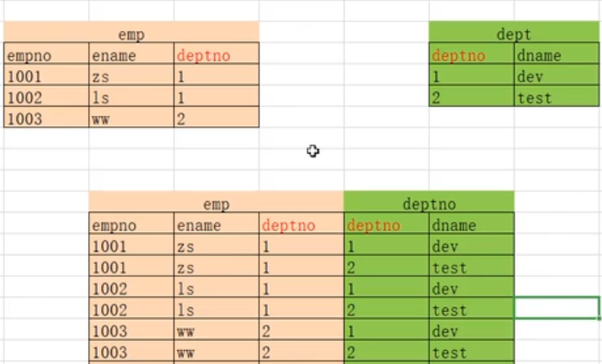Screen dimensions: 602x364
Task: Click the 'dev' cell in top dept table
Action: (x=556, y=77)
